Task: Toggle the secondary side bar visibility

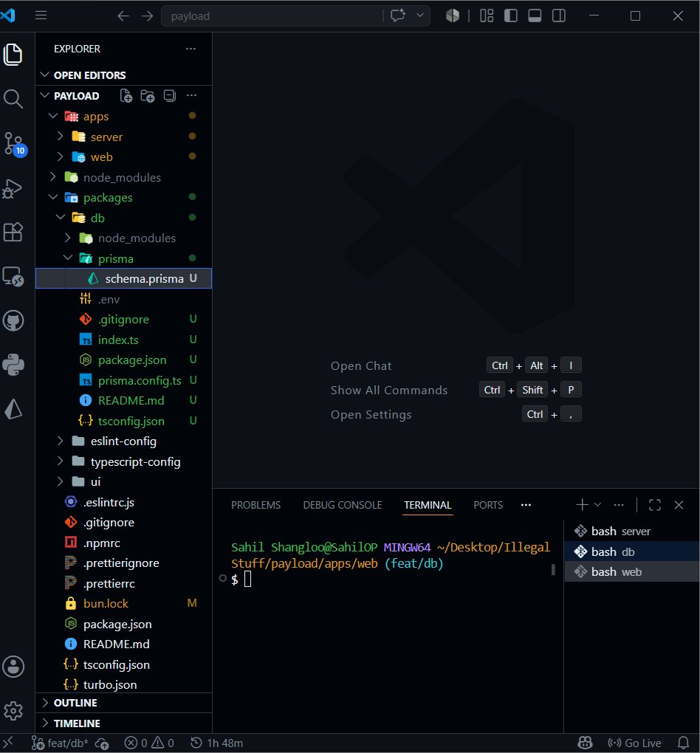Action: [x=559, y=16]
